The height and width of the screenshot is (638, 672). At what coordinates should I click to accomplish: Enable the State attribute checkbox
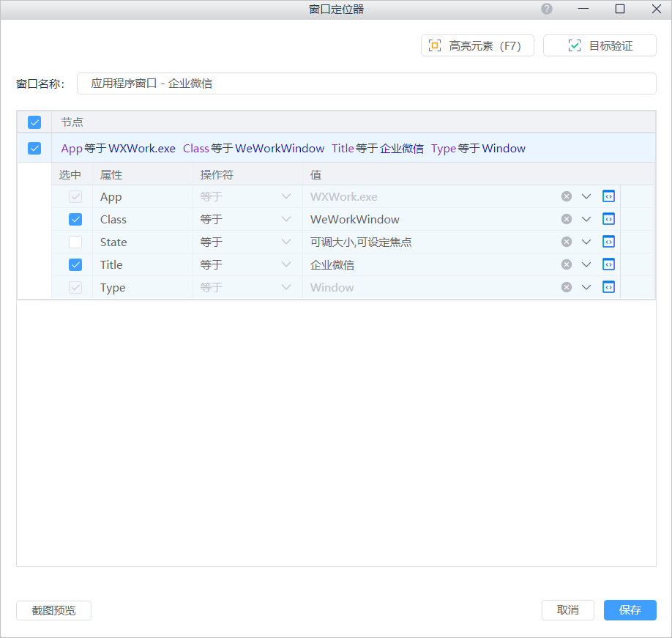[x=75, y=242]
